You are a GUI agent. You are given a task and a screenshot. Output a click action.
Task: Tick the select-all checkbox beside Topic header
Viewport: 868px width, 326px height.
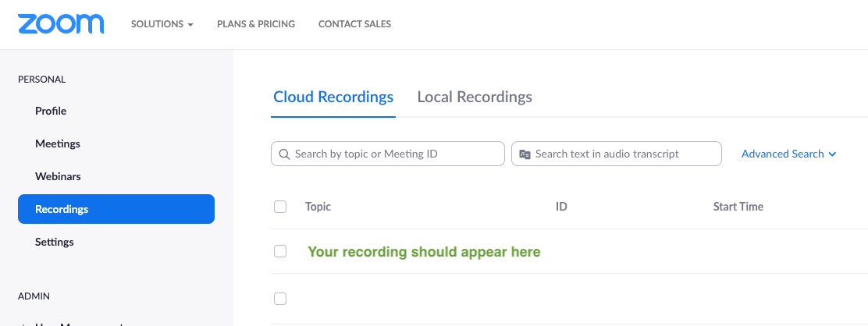(x=280, y=207)
